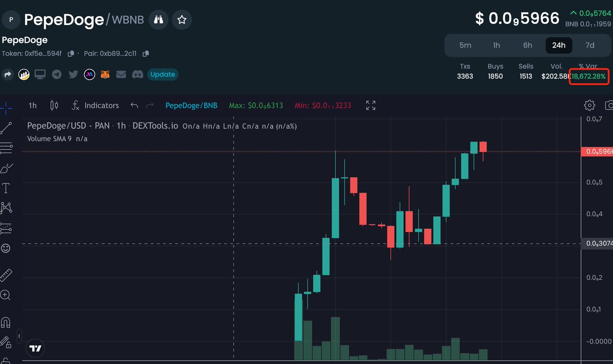The image size is (613, 364).
Task: Open the MetaMask link
Action: (105, 74)
